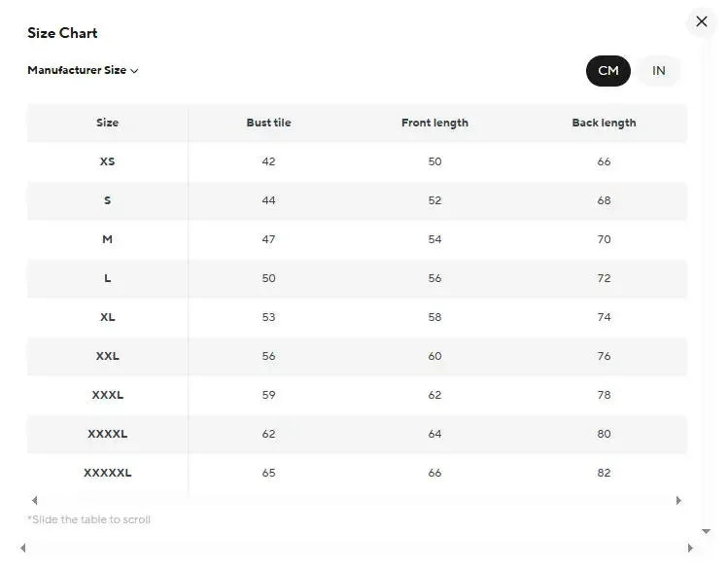Click the Back length column header
The width and height of the screenshot is (728, 569).
tap(604, 123)
